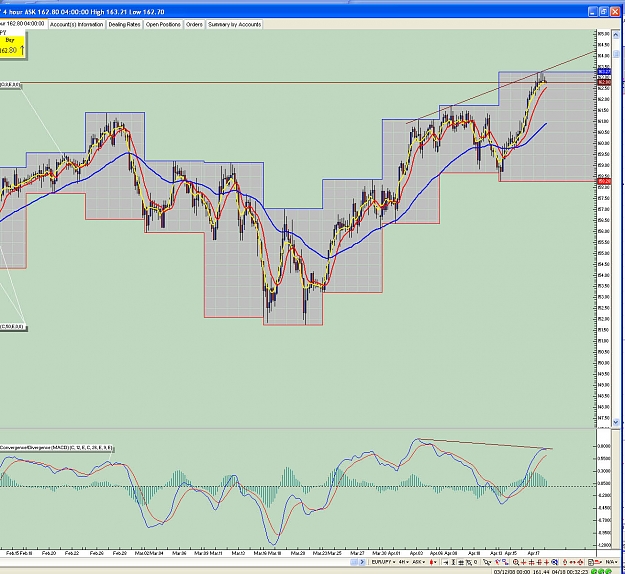Click the red four-way move icon
625x574 pixels.
[x=580, y=562]
